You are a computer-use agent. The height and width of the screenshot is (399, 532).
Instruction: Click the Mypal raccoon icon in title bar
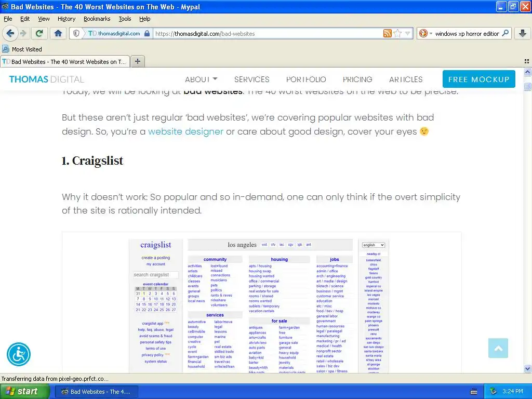pos(5,6)
